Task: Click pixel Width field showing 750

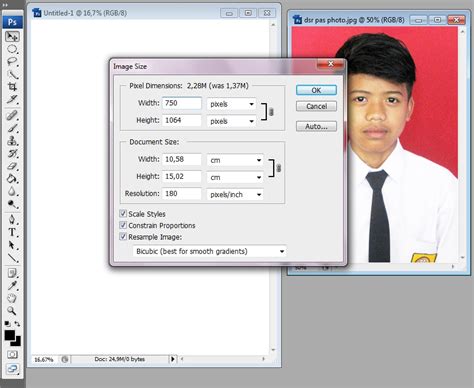Action: (x=182, y=103)
